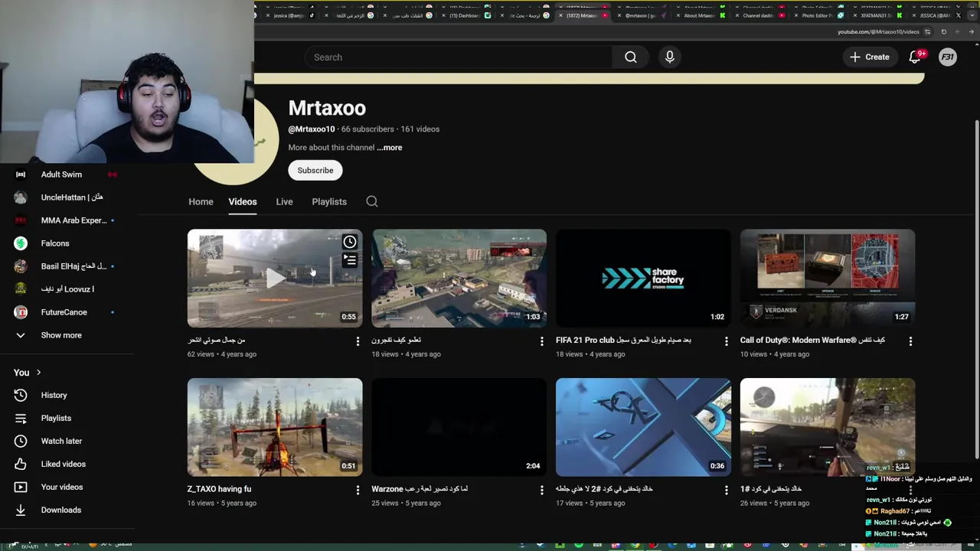
Task: Play the 0:55 video thumbnail
Action: (x=275, y=279)
